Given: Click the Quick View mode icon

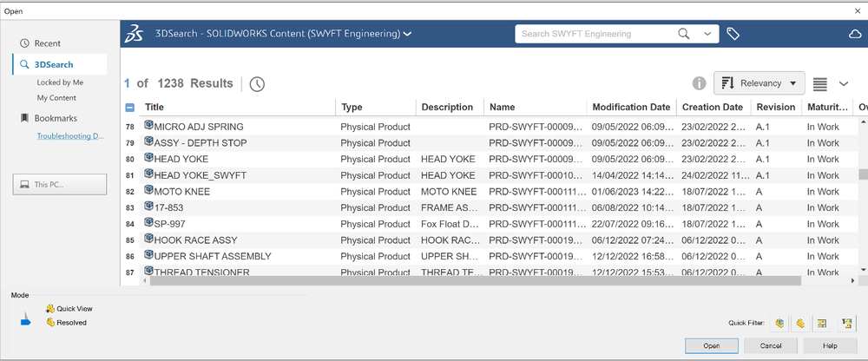Looking at the screenshot, I should pos(50,308).
